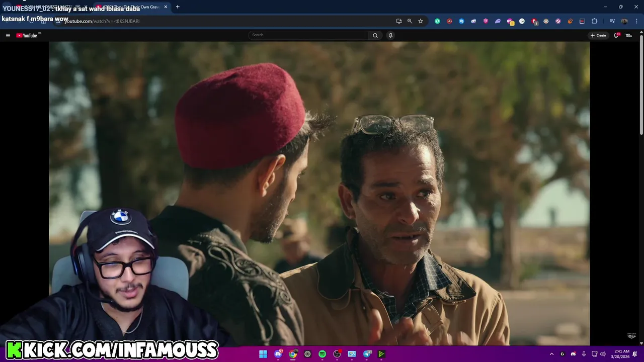This screenshot has width=644, height=362.
Task: Open the zoom magnifier in address bar
Action: [410, 21]
